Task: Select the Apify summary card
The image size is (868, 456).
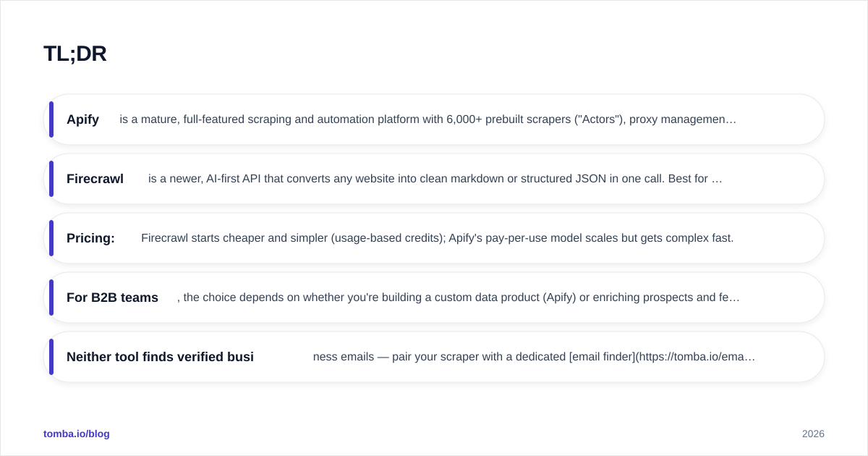Action: point(434,119)
